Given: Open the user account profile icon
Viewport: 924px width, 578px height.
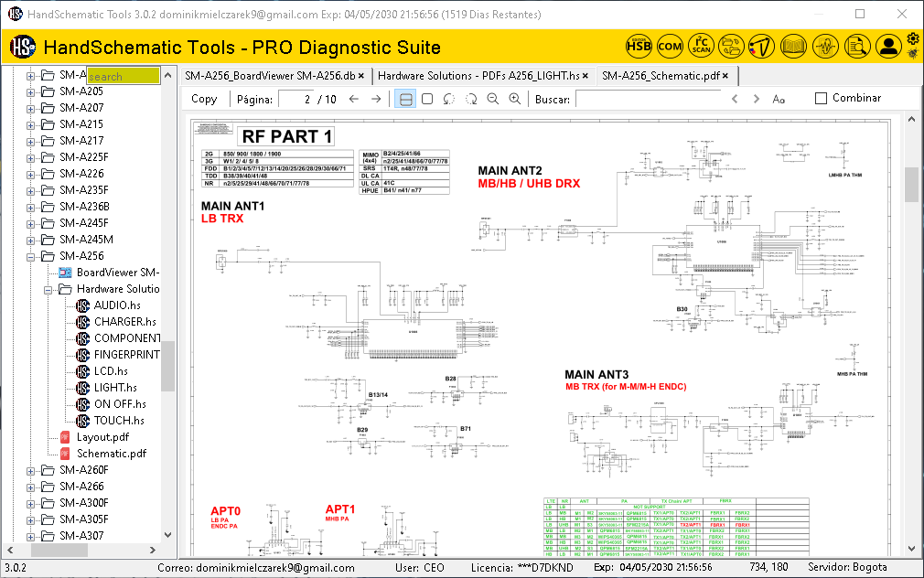Looking at the screenshot, I should pos(888,46).
